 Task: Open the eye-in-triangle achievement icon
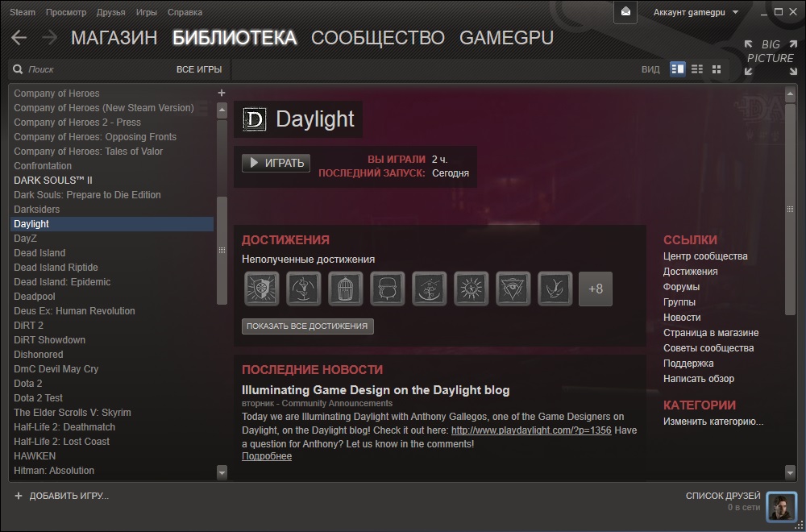(x=513, y=289)
